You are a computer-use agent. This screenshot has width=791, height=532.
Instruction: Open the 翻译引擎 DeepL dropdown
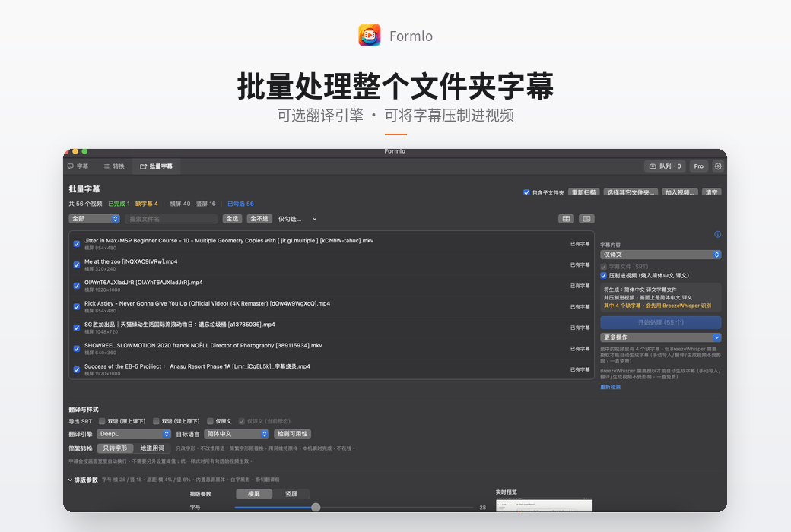pyautogui.click(x=134, y=434)
